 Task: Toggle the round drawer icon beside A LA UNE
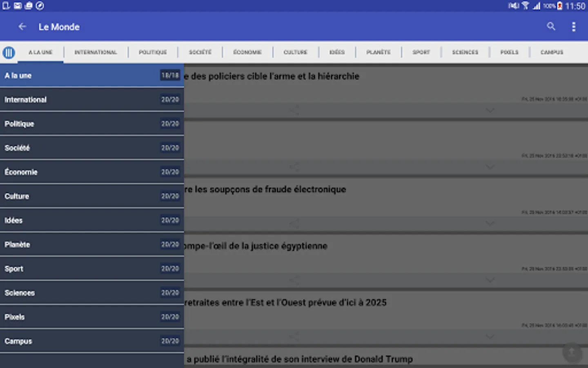[9, 52]
